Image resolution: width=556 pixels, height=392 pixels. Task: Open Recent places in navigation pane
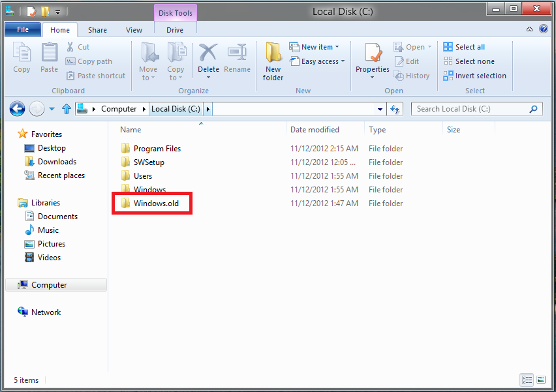pyautogui.click(x=55, y=175)
